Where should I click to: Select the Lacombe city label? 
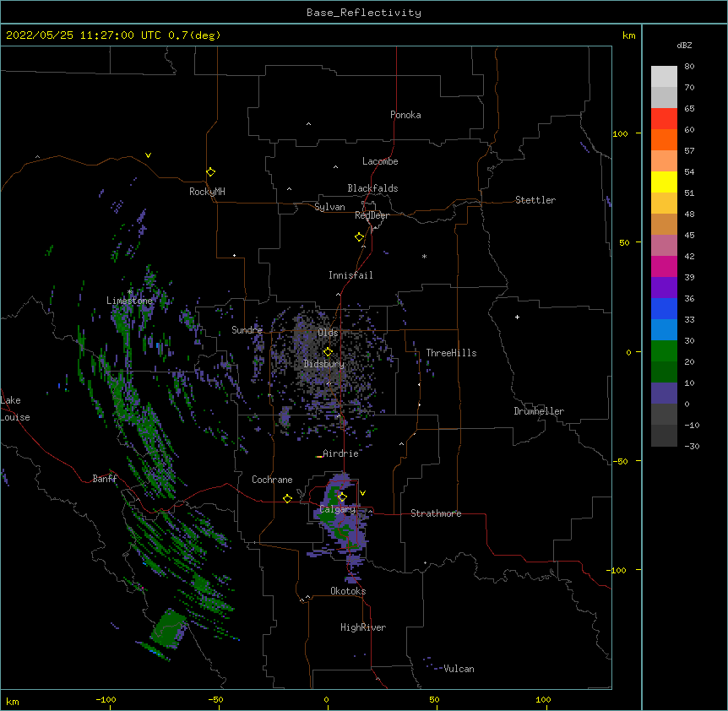pyautogui.click(x=380, y=161)
